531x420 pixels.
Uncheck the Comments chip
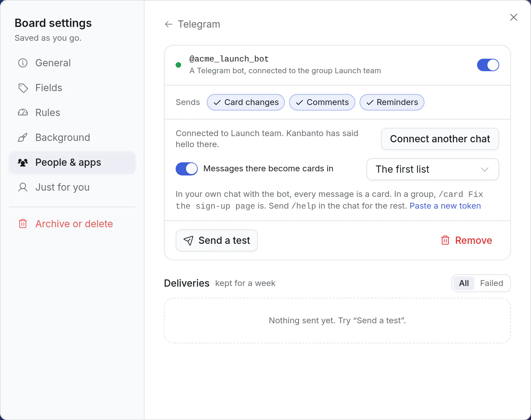[322, 102]
